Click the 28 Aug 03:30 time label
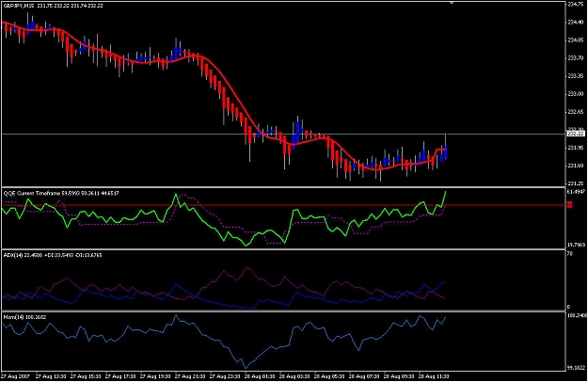 [x=294, y=376]
